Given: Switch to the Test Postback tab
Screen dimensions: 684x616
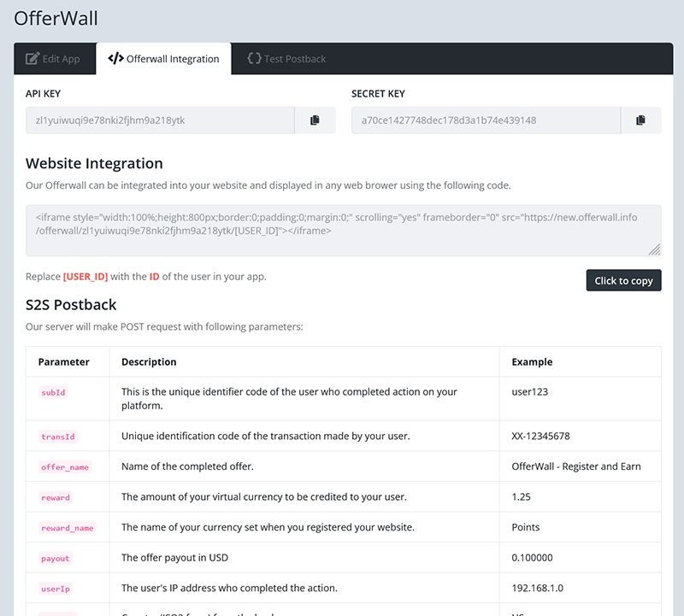Looking at the screenshot, I should [x=286, y=59].
